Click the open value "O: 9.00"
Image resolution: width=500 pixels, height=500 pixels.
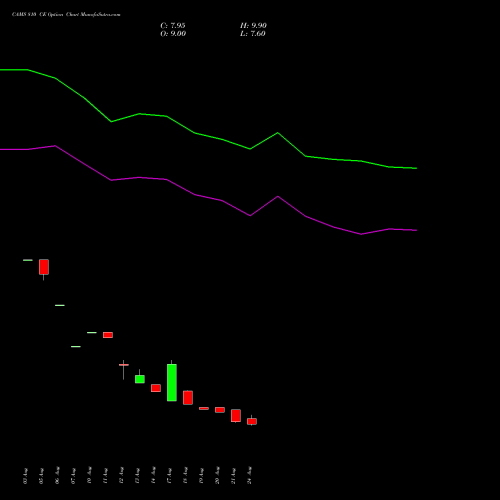pyautogui.click(x=173, y=34)
